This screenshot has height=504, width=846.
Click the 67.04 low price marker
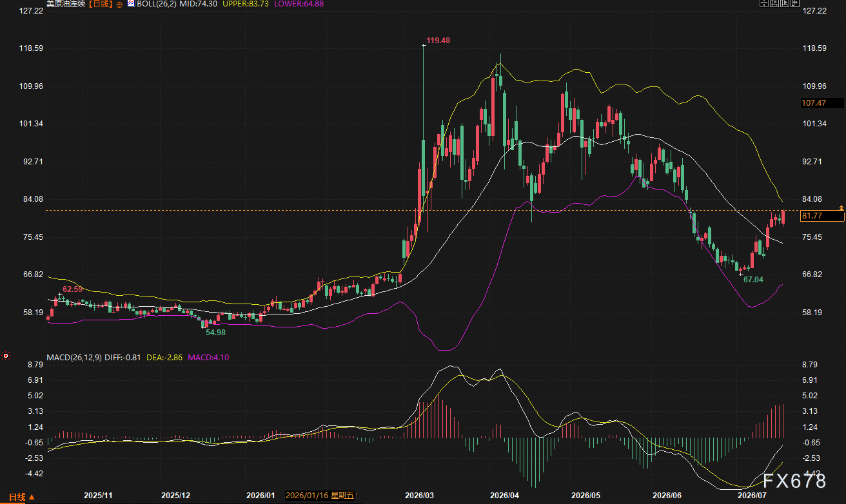click(x=753, y=280)
